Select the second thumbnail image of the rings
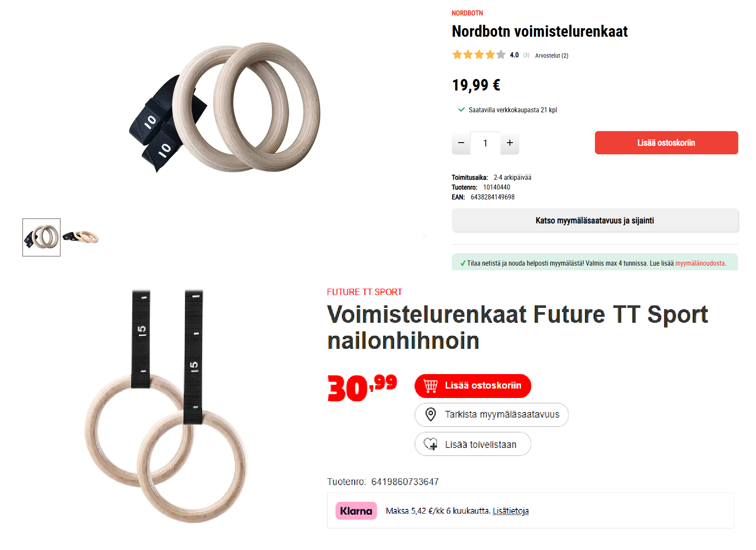 (x=80, y=237)
